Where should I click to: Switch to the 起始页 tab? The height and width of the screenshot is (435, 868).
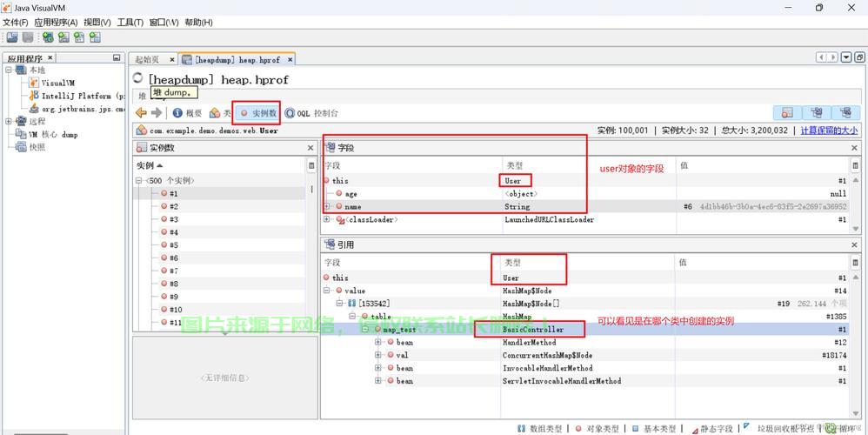click(147, 59)
